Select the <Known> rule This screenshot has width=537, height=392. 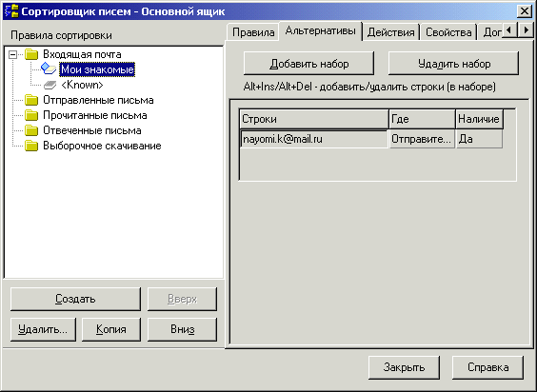click(x=82, y=85)
